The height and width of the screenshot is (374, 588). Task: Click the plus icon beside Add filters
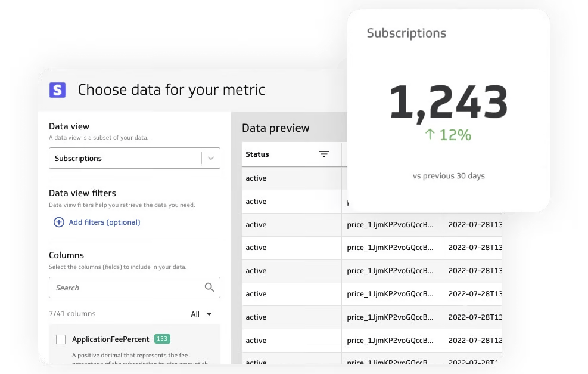[58, 221]
